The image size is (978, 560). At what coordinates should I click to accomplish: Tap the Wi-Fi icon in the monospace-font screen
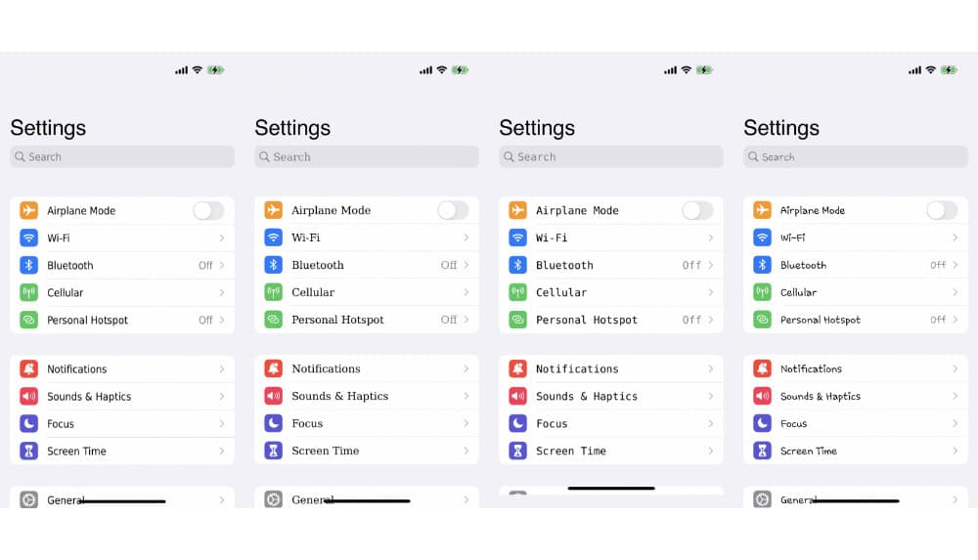517,237
